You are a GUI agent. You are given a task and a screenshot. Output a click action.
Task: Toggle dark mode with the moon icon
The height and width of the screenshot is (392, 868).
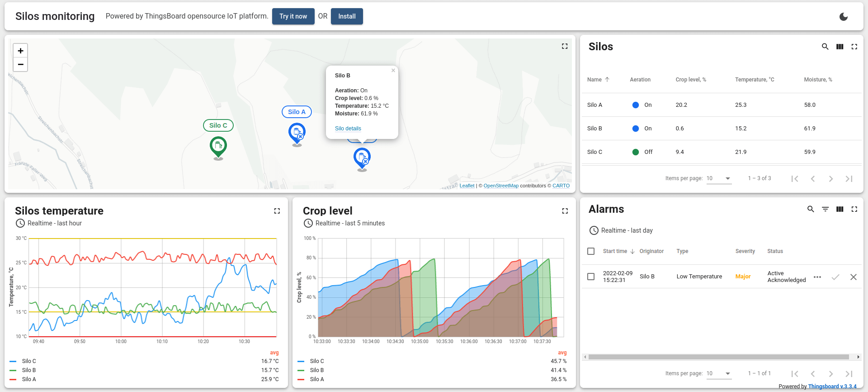click(x=843, y=17)
